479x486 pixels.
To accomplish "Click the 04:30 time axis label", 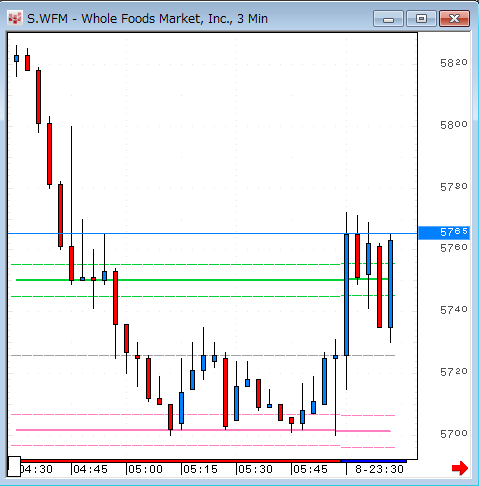I will tap(36, 469).
